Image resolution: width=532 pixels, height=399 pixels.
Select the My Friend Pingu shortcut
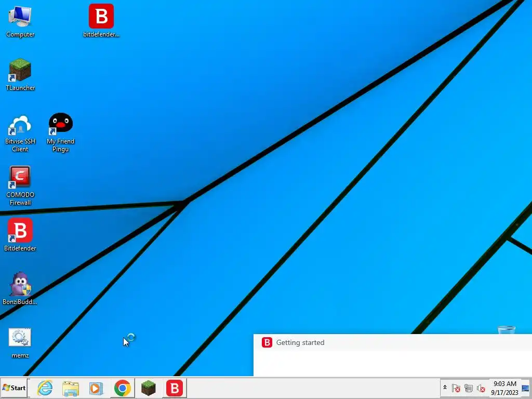coord(60,132)
